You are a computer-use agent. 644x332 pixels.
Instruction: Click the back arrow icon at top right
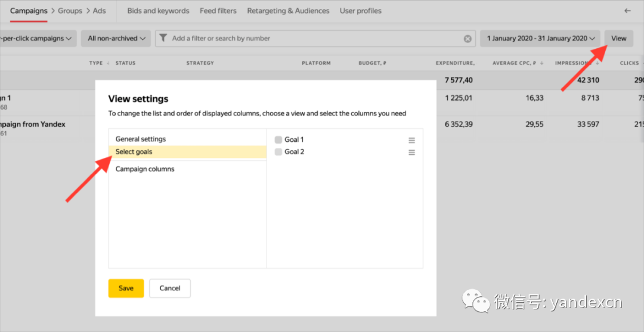627,11
